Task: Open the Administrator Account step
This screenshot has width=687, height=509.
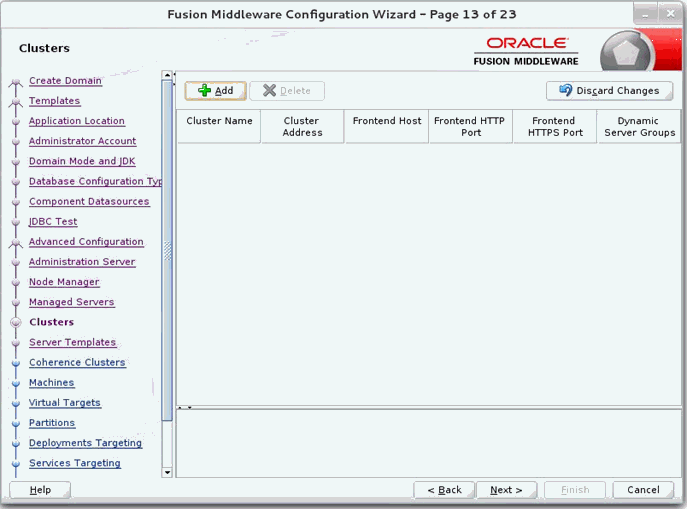Action: [82, 141]
